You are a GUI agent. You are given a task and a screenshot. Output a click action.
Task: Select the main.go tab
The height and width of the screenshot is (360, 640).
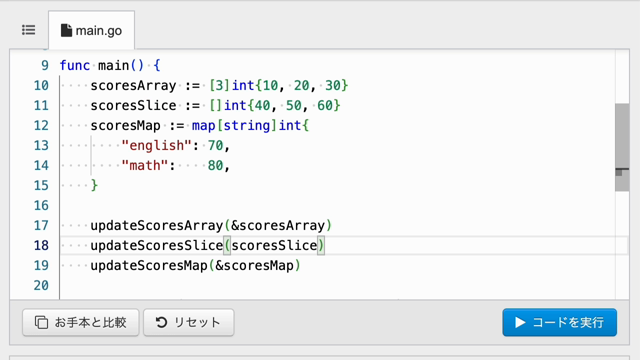pyautogui.click(x=91, y=30)
